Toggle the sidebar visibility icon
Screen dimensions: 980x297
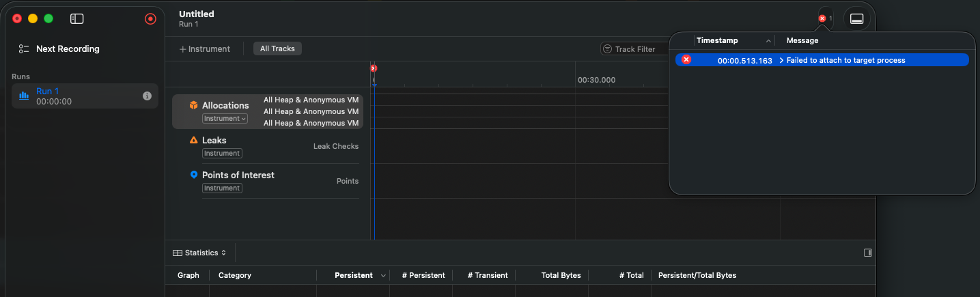[x=76, y=19]
